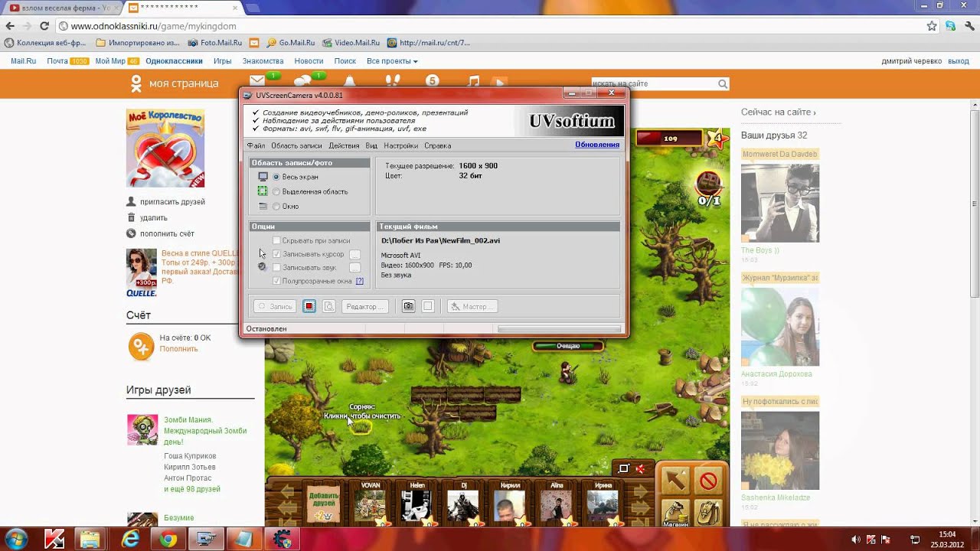
Task: Click the window mode icon beside Окно
Action: [x=263, y=206]
